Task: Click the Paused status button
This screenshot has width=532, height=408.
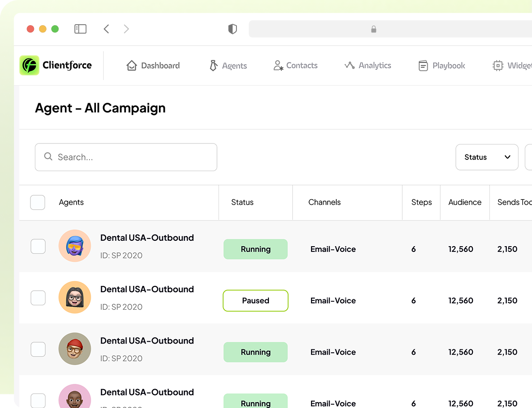Action: coord(255,300)
